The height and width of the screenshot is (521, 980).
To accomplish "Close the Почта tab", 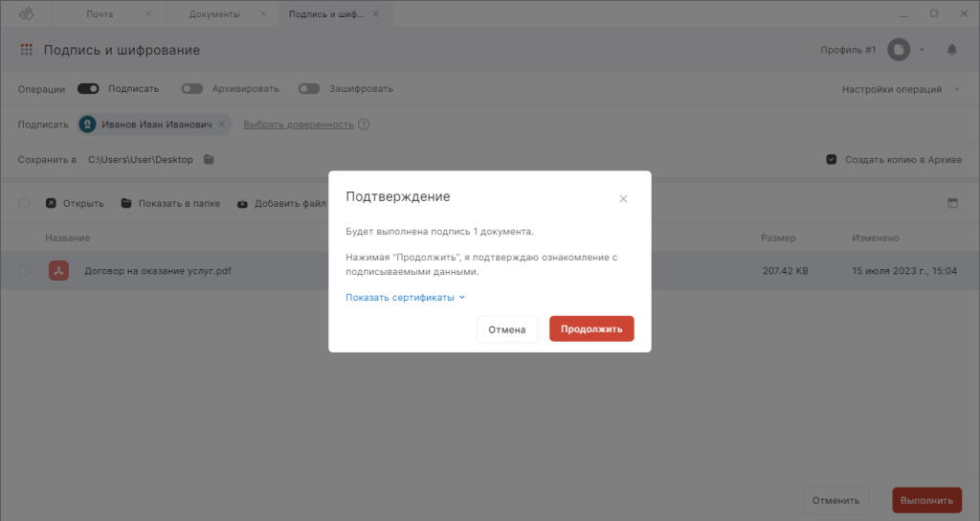I will (148, 13).
